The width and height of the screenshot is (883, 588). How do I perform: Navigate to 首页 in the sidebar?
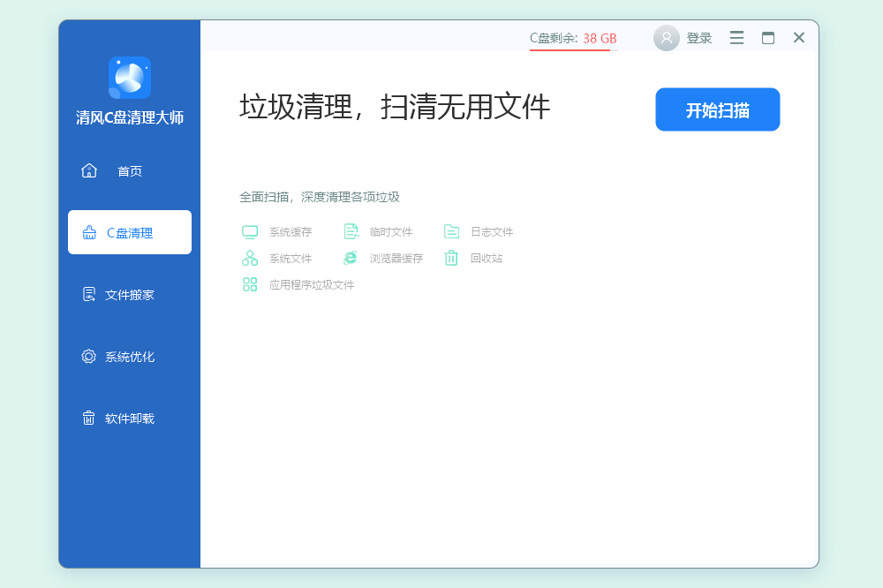pyautogui.click(x=129, y=170)
